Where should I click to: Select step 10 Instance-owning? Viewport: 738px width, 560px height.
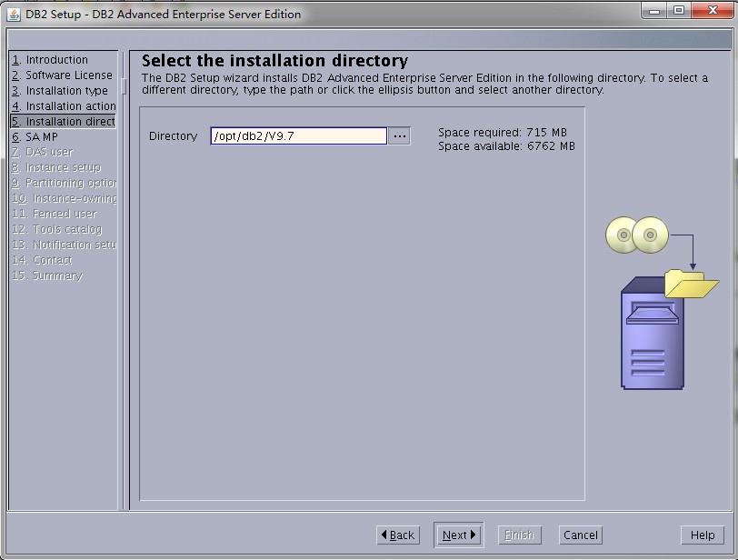[x=64, y=198]
